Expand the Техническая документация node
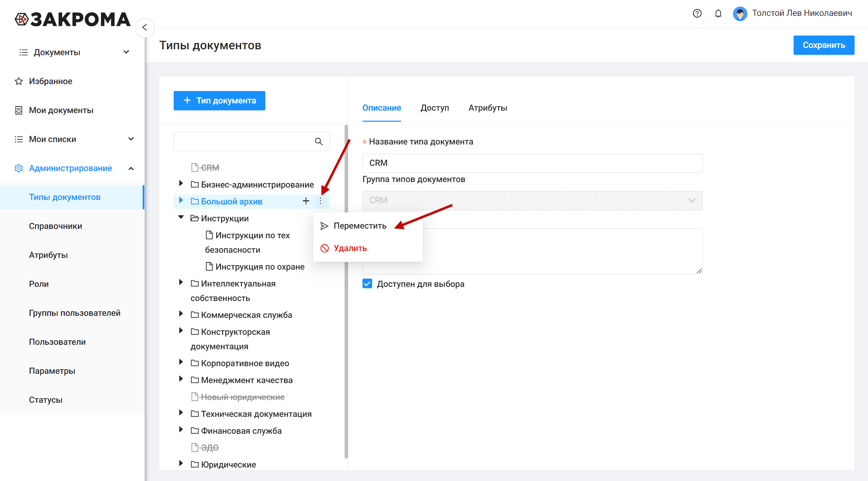This screenshot has height=481, width=868. pyautogui.click(x=181, y=413)
